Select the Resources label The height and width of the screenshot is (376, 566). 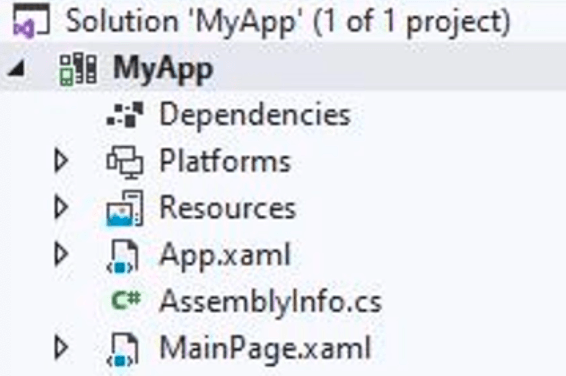[x=227, y=208]
